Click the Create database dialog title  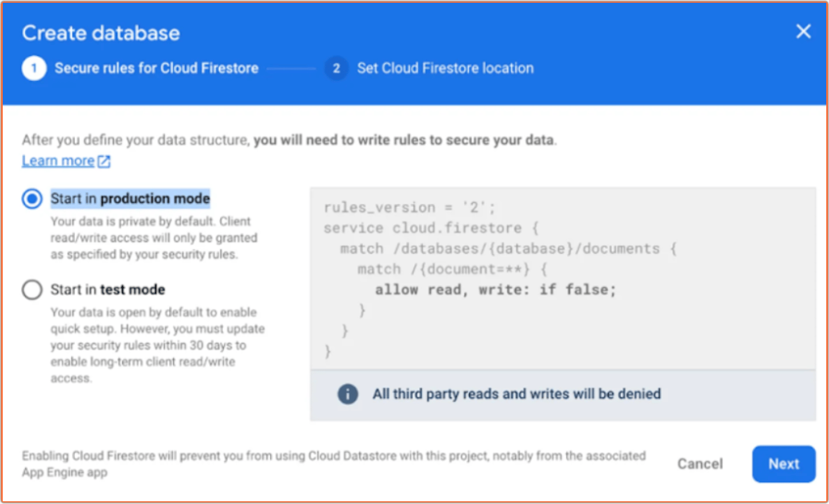coord(101,33)
